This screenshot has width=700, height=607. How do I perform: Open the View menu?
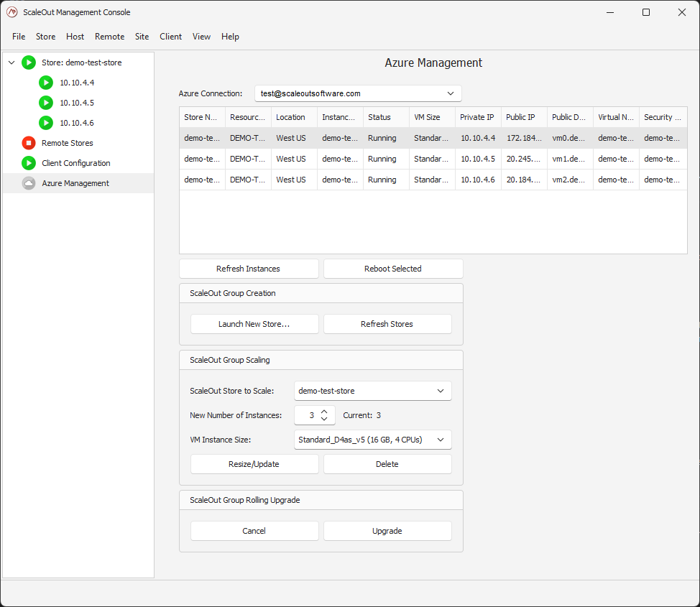pos(201,37)
